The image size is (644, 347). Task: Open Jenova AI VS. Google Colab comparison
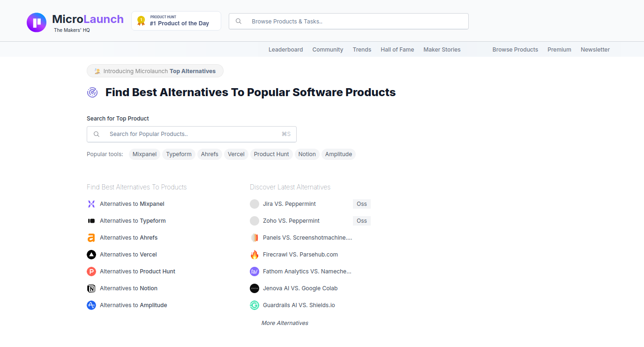(x=300, y=288)
